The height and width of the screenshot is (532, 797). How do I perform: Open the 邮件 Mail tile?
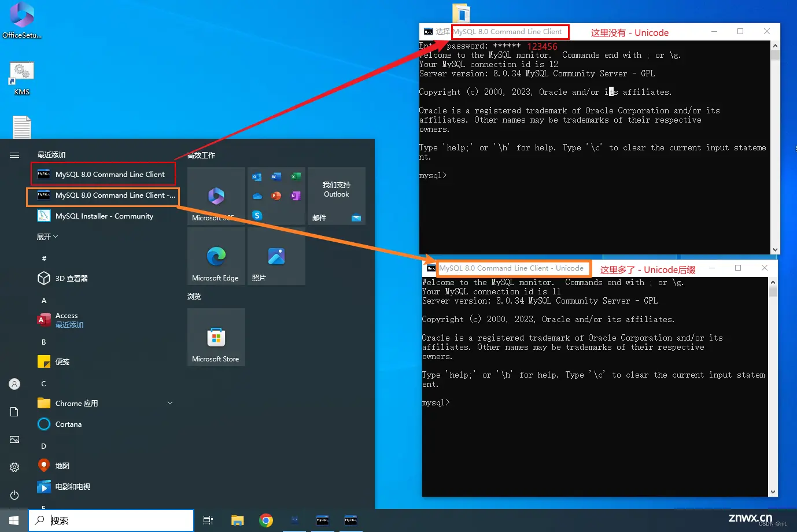(337, 196)
